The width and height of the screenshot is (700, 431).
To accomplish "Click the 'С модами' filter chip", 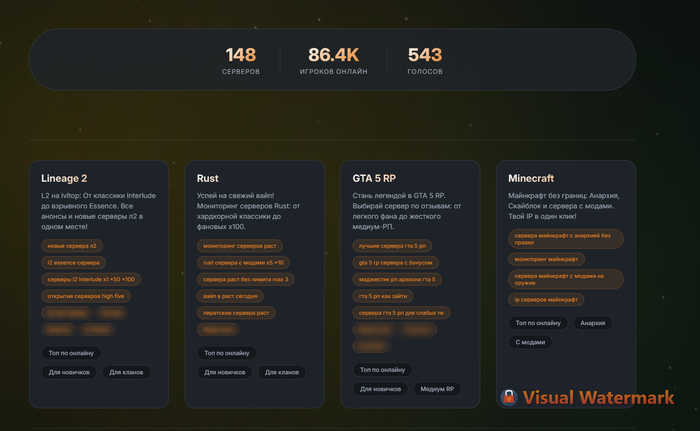I will (x=530, y=342).
